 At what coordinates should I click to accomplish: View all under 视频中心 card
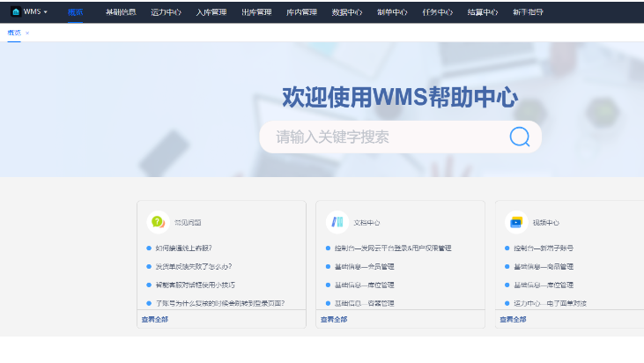pyautogui.click(x=513, y=319)
